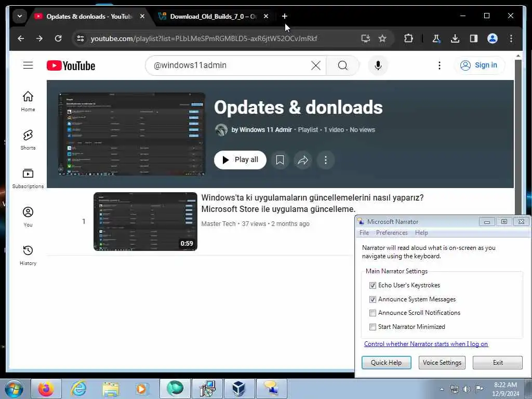Open Windows Explorer from taskbar
The width and height of the screenshot is (532, 399).
coord(111,389)
